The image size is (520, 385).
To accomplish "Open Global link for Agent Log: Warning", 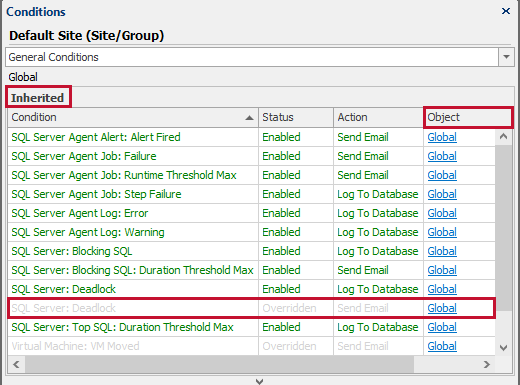I will click(442, 232).
